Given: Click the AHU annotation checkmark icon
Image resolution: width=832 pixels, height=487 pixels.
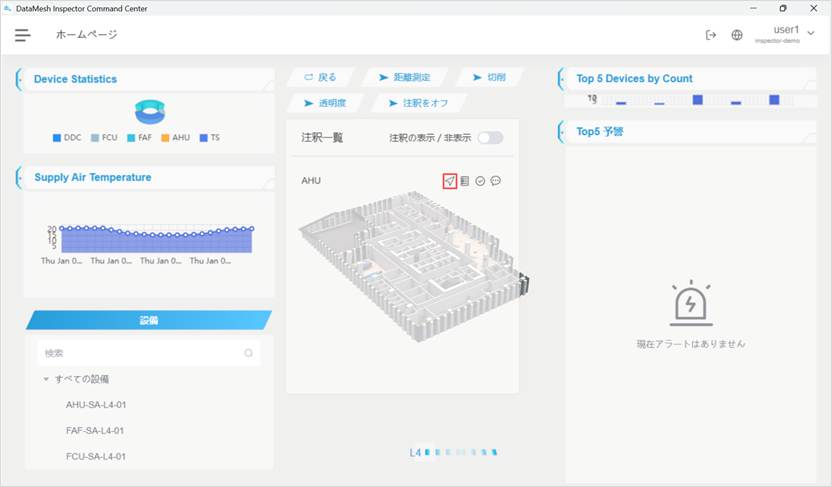Looking at the screenshot, I should 480,181.
